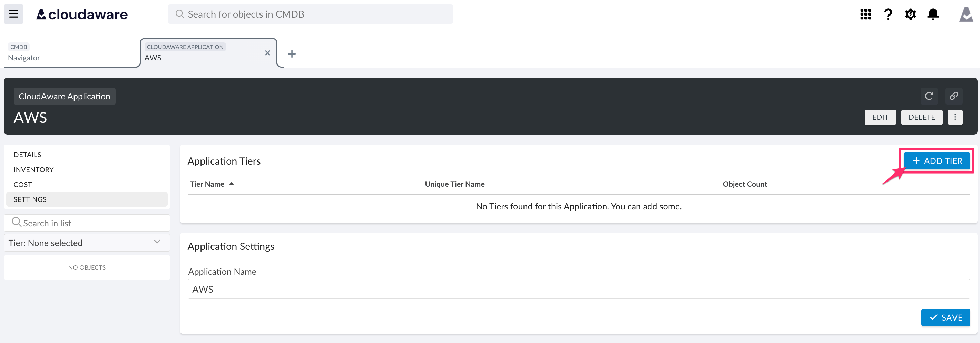Open the help icon in the top bar
Image resolution: width=980 pixels, height=343 pixels.
pos(888,14)
